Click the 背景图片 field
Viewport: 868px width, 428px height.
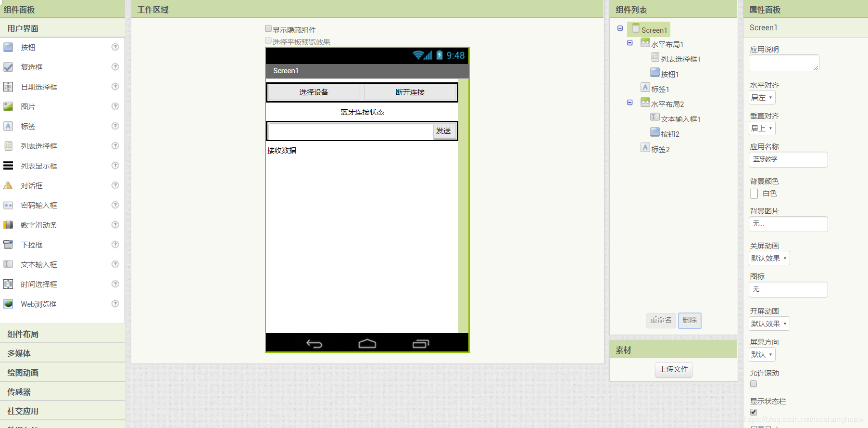coord(788,224)
